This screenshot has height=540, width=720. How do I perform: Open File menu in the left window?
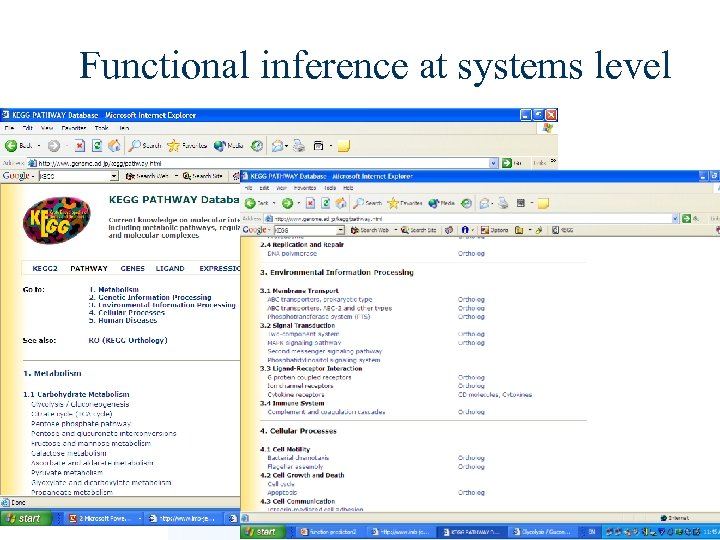click(10, 128)
